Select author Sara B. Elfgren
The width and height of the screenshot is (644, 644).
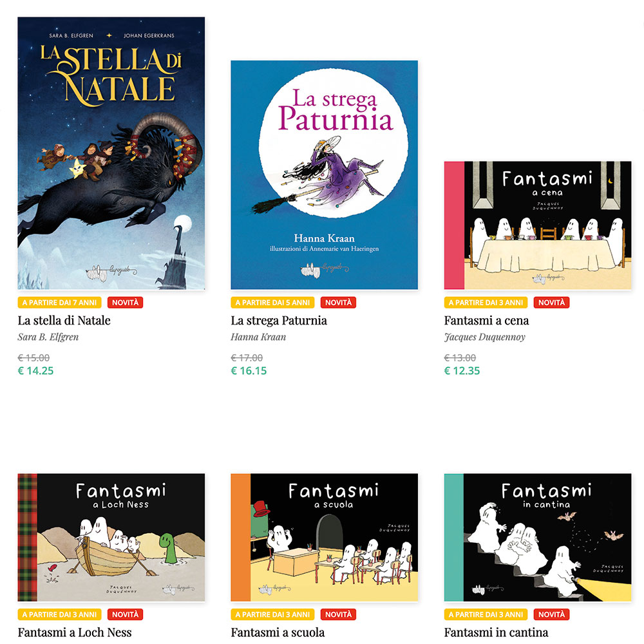coord(48,337)
